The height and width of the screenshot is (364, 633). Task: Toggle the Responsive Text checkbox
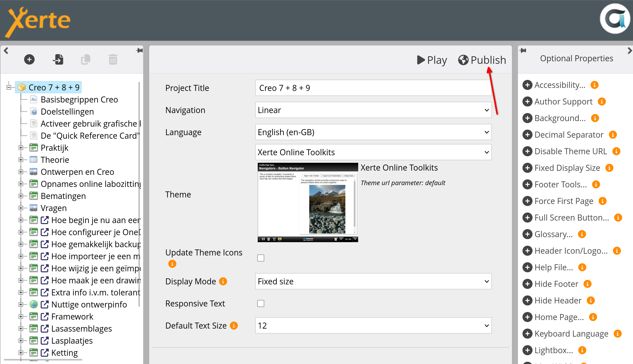[261, 303]
